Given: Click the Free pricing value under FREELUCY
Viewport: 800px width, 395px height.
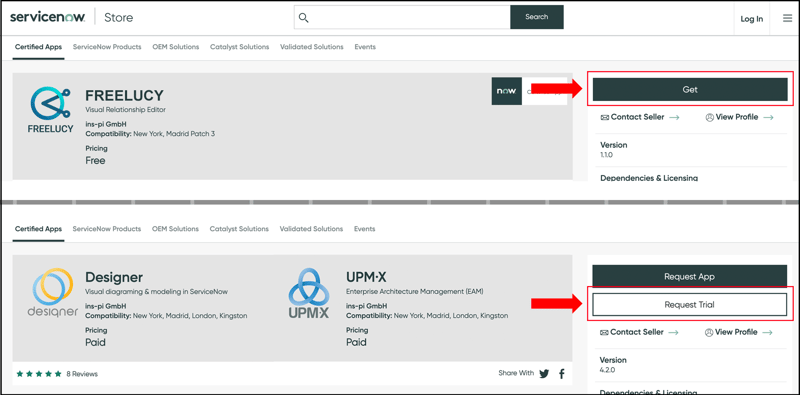Looking at the screenshot, I should (x=95, y=161).
